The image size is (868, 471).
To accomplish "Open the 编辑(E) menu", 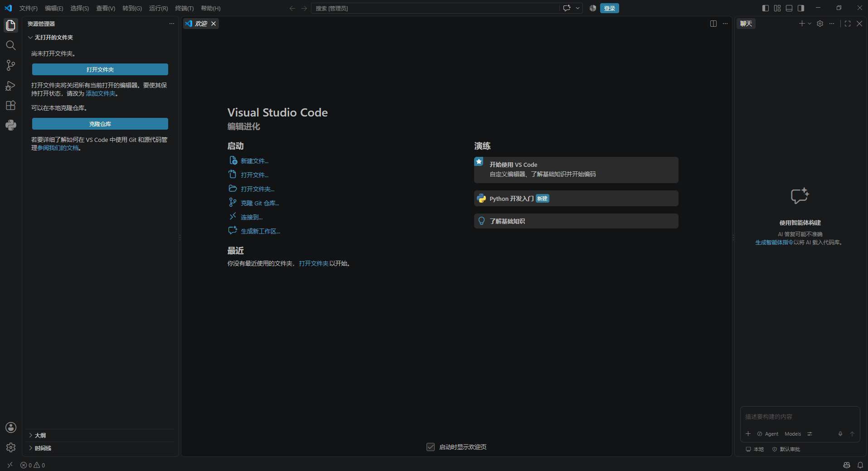I will [54, 8].
